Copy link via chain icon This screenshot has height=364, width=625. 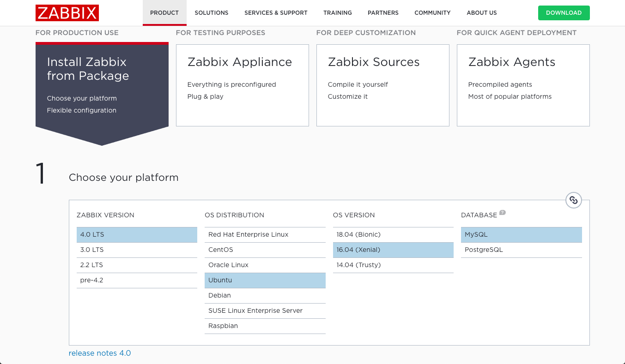pyautogui.click(x=573, y=200)
